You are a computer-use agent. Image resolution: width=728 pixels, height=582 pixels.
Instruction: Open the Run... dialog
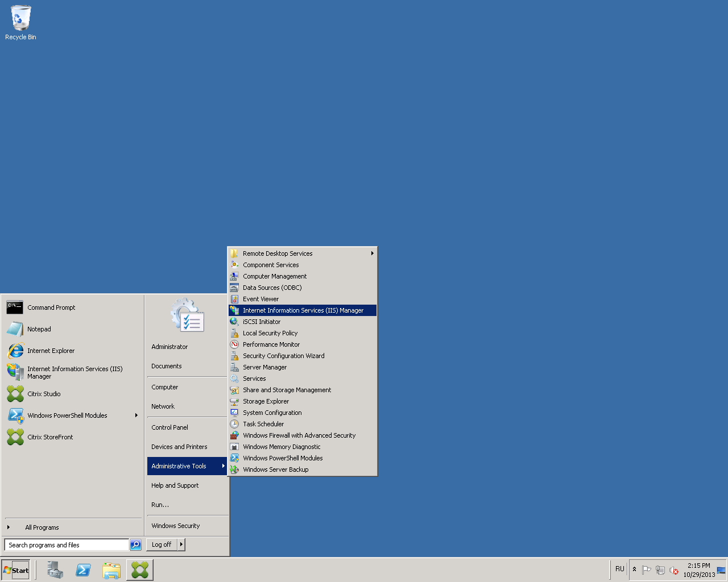[x=187, y=505]
